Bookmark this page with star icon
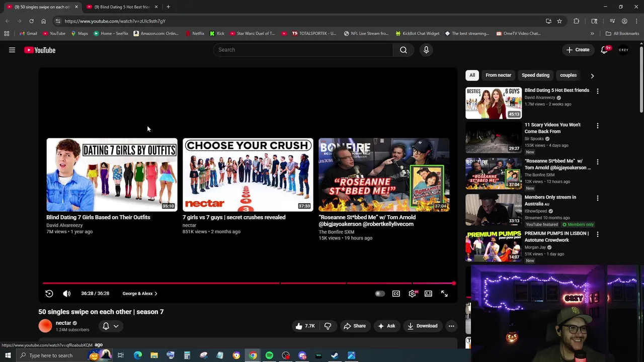 [x=559, y=21]
